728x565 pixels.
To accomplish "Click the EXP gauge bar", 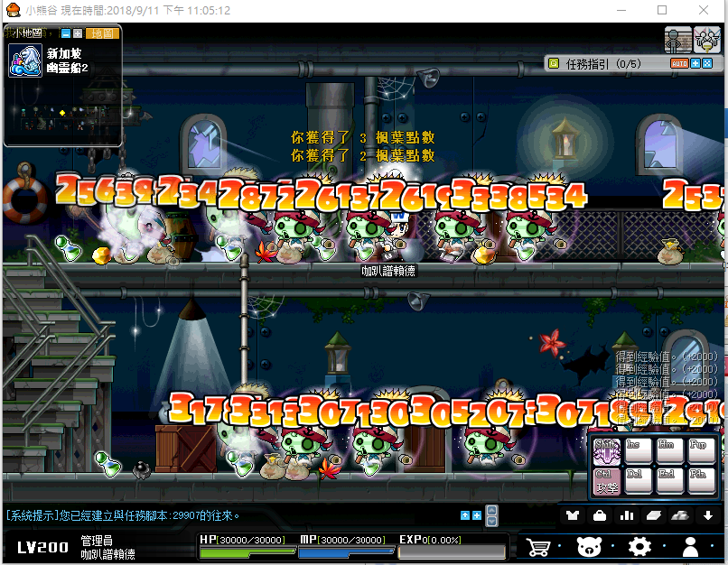I will [452, 552].
